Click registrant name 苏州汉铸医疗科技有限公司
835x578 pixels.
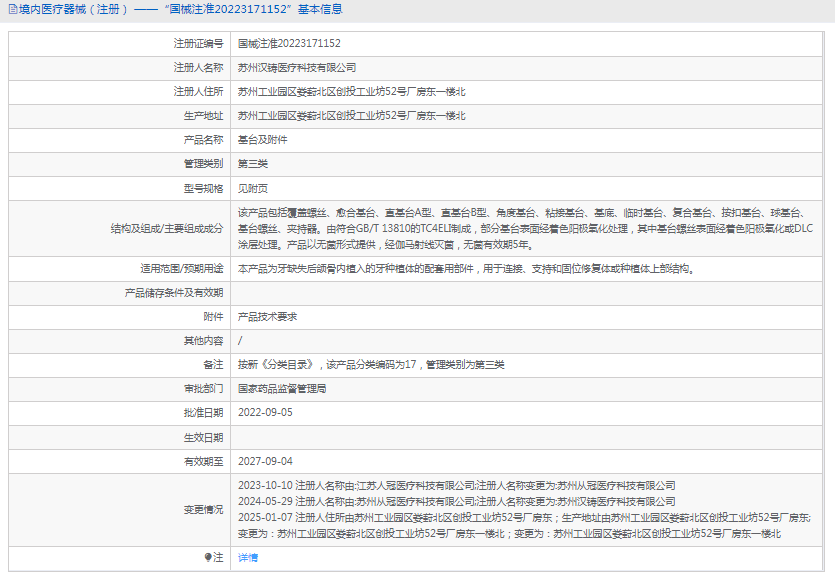[x=297, y=68]
